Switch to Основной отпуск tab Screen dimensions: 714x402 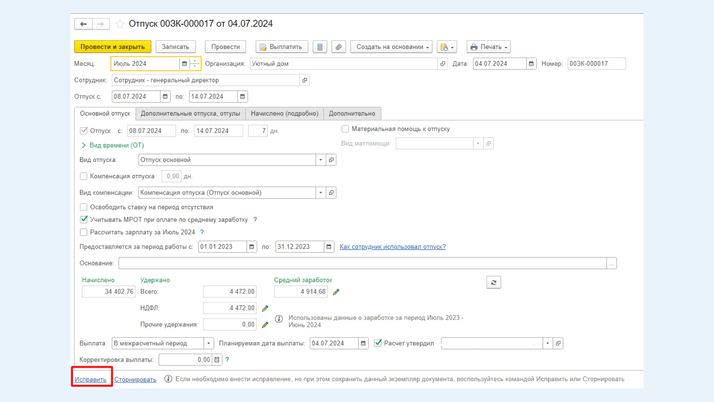click(x=105, y=114)
